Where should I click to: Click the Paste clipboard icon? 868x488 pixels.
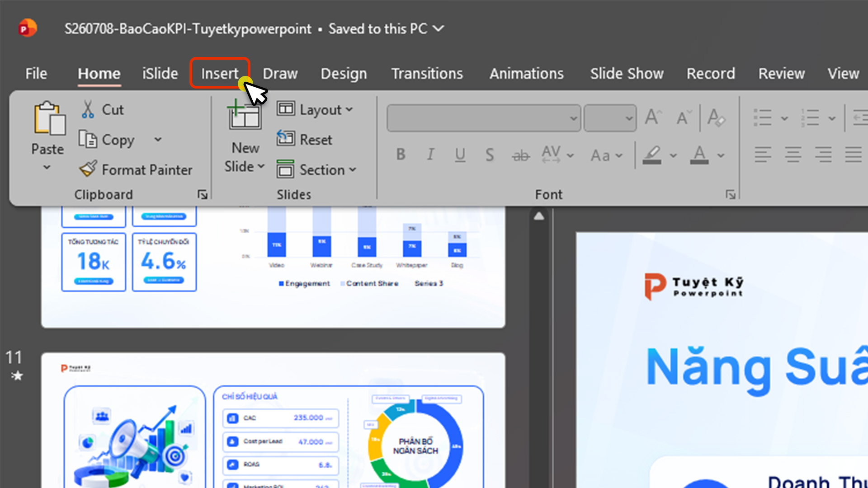[x=49, y=118]
